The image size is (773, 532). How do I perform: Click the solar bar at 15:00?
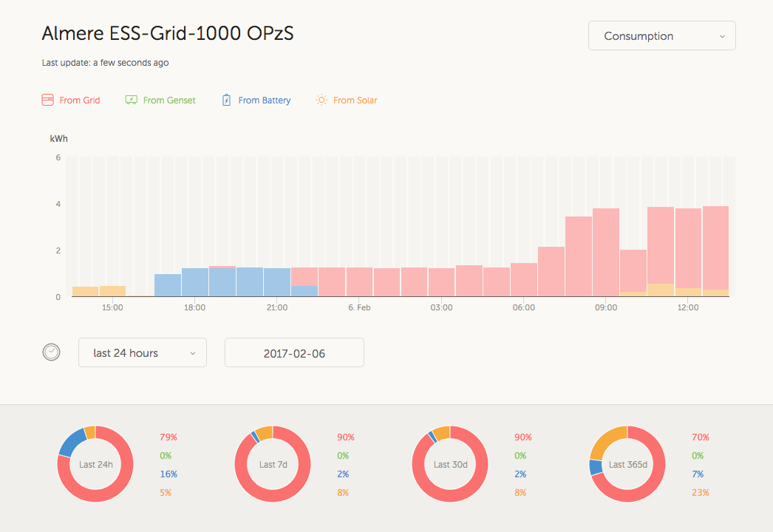[112, 291]
